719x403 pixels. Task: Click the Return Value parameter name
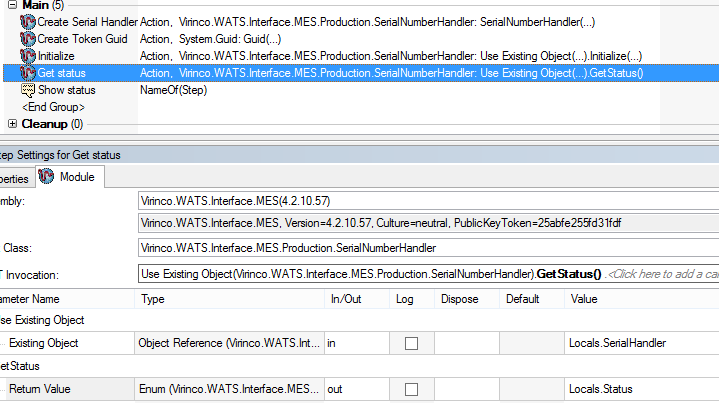(40, 389)
